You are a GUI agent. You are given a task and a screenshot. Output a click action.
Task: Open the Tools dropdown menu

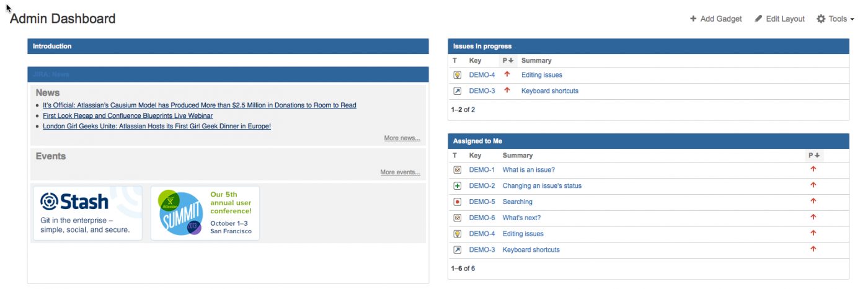(x=835, y=19)
